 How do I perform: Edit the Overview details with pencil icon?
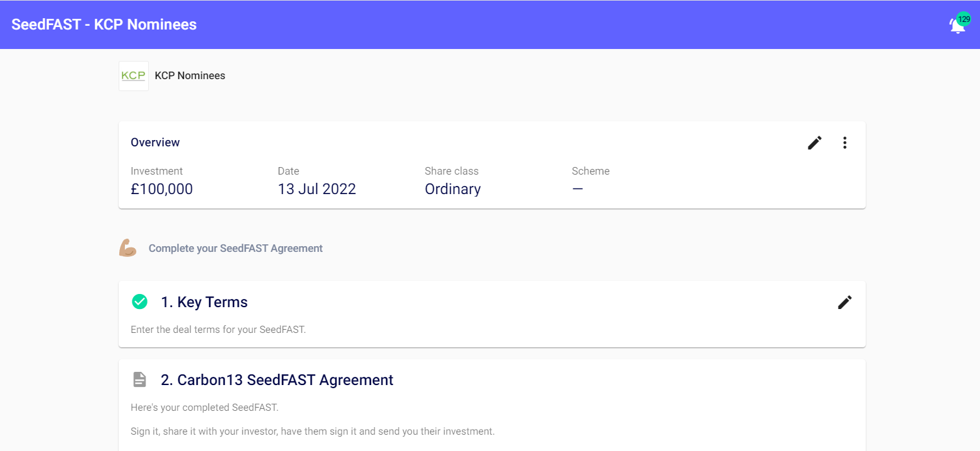point(814,143)
